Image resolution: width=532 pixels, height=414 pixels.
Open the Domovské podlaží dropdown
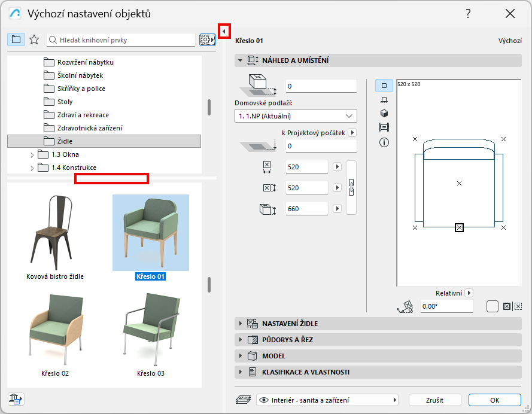pyautogui.click(x=296, y=115)
